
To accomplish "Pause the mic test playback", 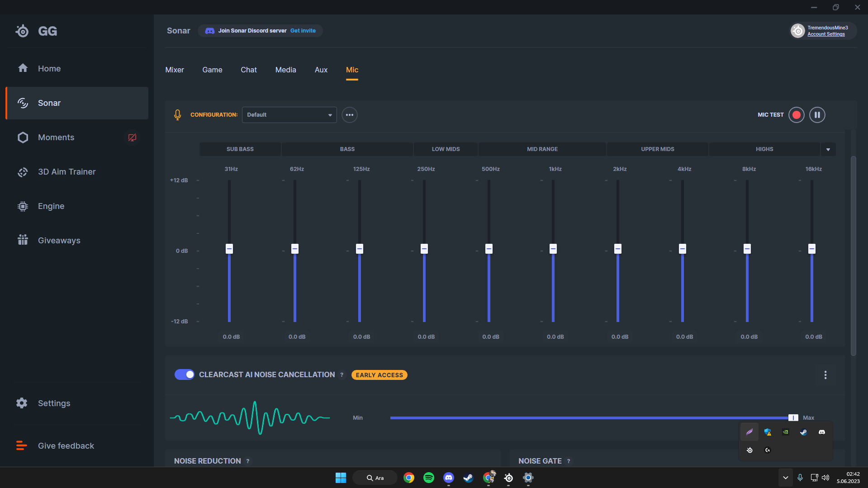I will pos(817,115).
